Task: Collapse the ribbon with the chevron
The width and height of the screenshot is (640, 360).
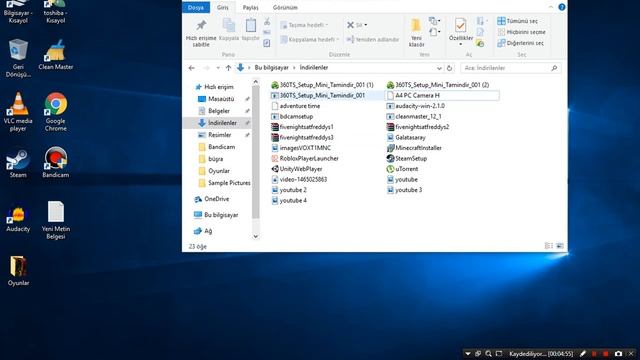Action: tap(551, 7)
